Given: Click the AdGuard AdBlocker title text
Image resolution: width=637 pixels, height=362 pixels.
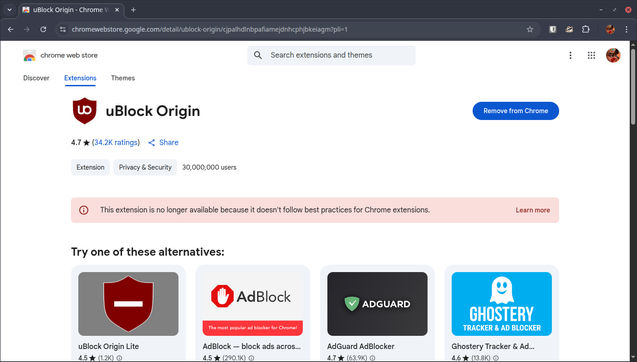Looking at the screenshot, I should [x=361, y=347].
